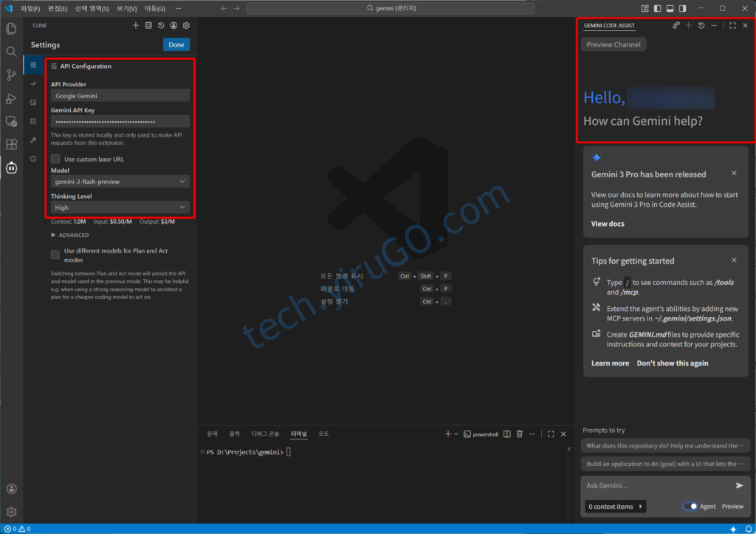
Task: Start a new Cline task with plus icon
Action: [136, 26]
